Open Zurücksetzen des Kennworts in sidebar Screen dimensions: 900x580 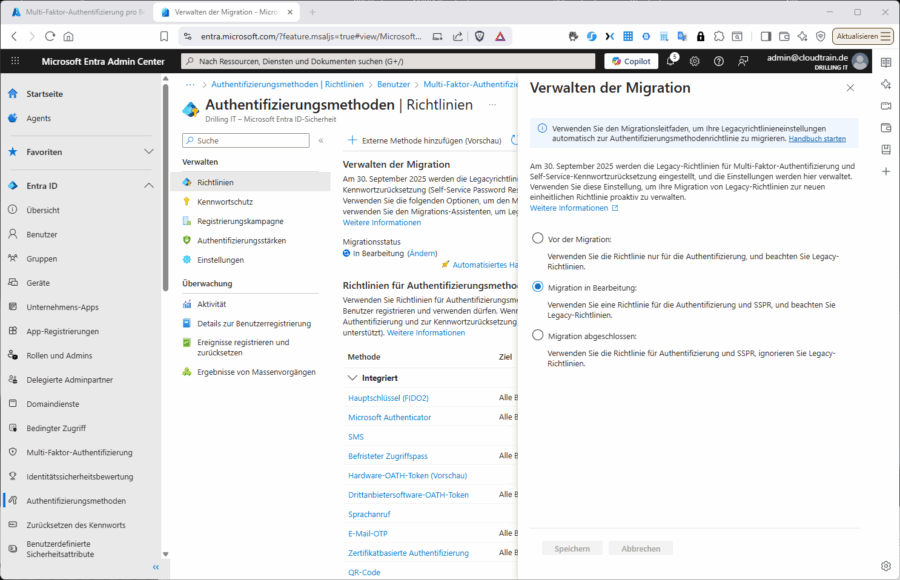point(76,525)
